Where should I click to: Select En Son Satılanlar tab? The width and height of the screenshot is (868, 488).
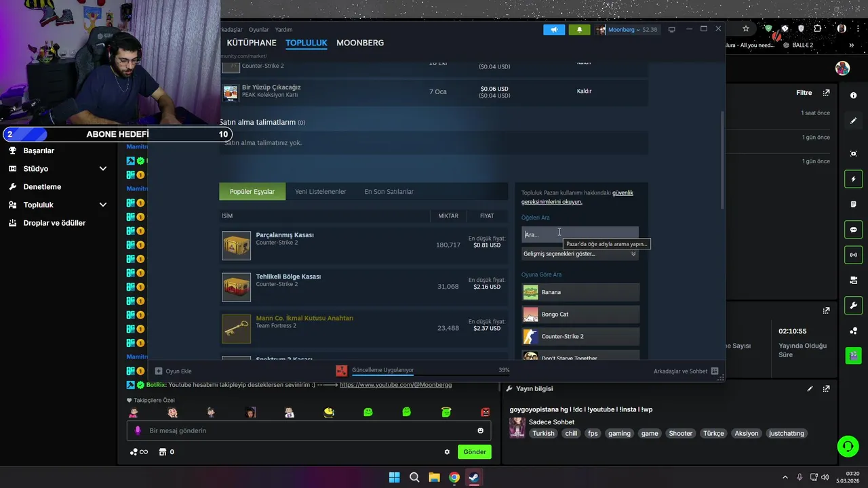click(389, 192)
